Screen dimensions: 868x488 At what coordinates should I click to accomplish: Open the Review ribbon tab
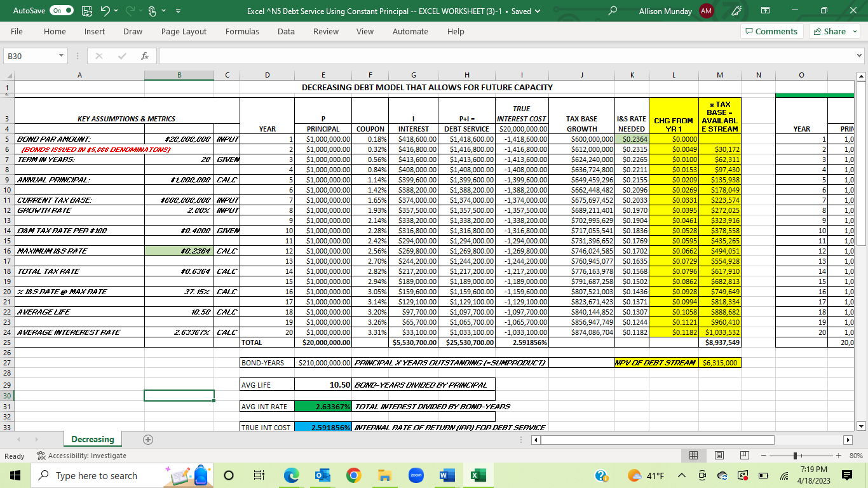326,31
